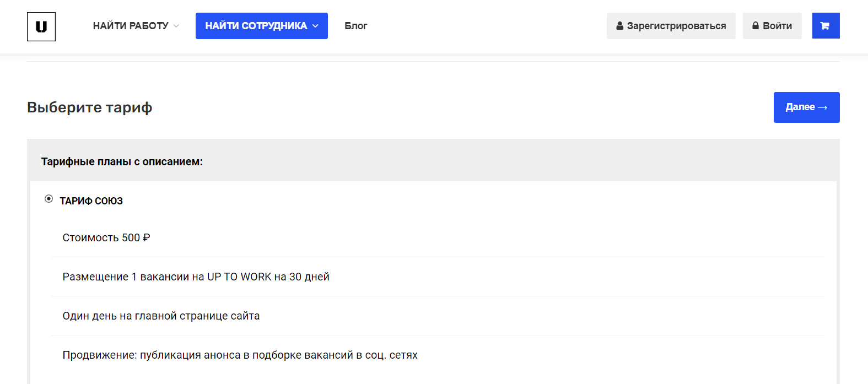Open the НАЙТИ РАБОТУ menu
Image resolution: width=868 pixels, height=384 pixels.
(131, 26)
